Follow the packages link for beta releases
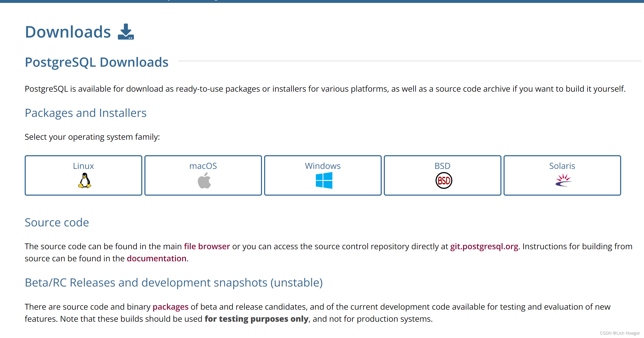 click(x=170, y=307)
